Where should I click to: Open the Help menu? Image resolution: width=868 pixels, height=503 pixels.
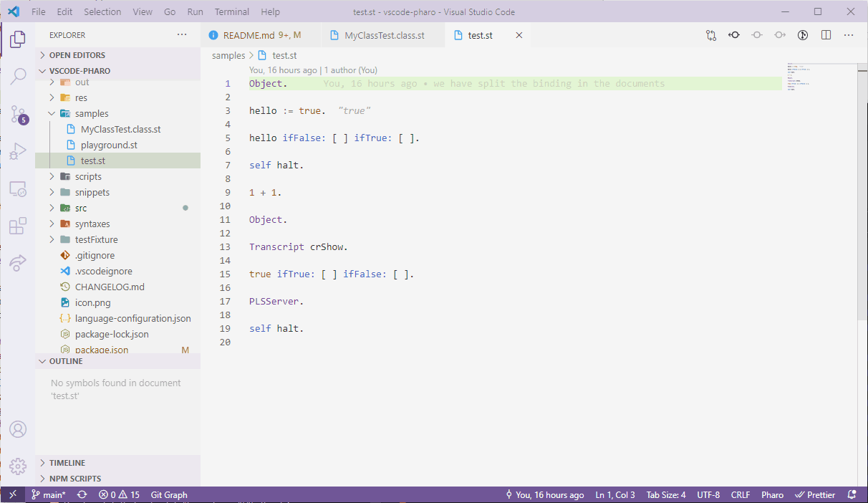[x=271, y=11]
